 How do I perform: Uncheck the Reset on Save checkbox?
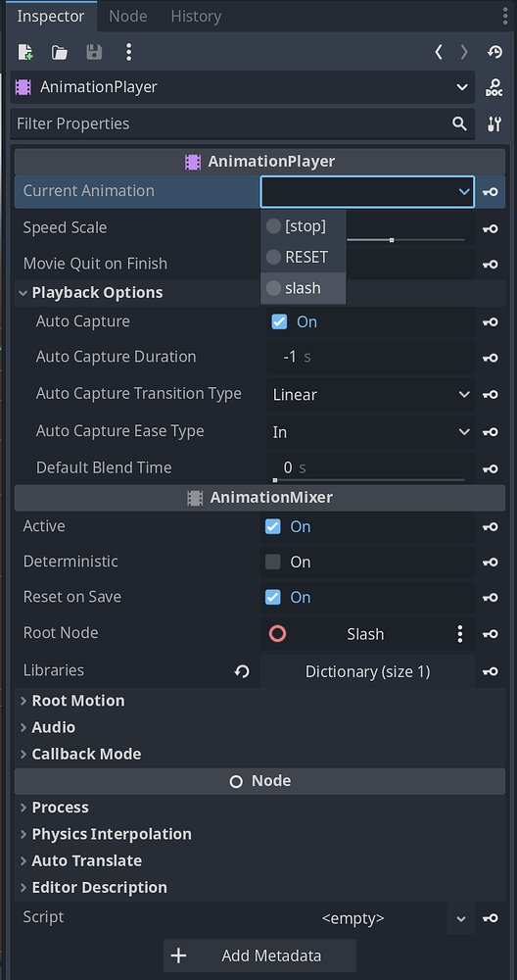click(273, 597)
